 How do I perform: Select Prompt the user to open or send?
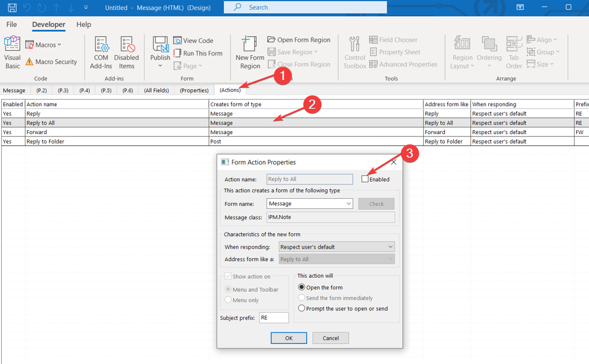coord(302,308)
